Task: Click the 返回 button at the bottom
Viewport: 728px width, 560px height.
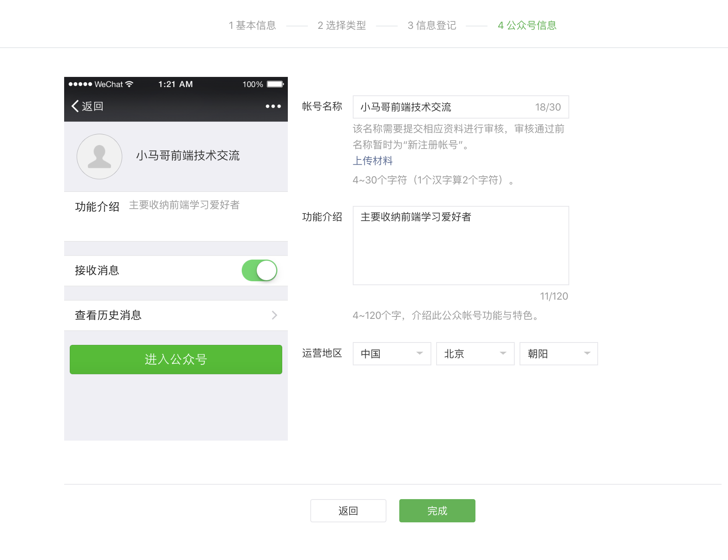Action: tap(348, 511)
